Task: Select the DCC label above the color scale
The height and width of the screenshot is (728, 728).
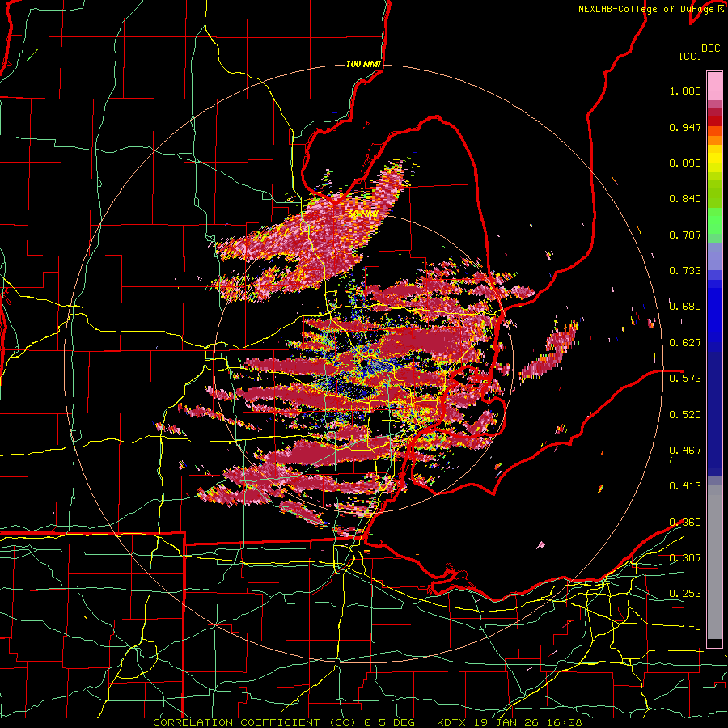Action: 710,49
